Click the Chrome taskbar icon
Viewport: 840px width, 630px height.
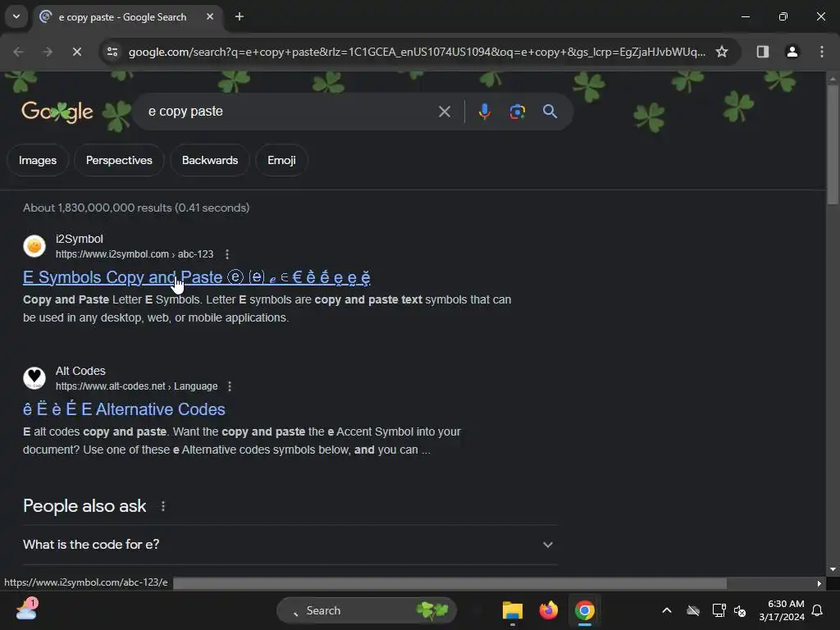pos(585,610)
